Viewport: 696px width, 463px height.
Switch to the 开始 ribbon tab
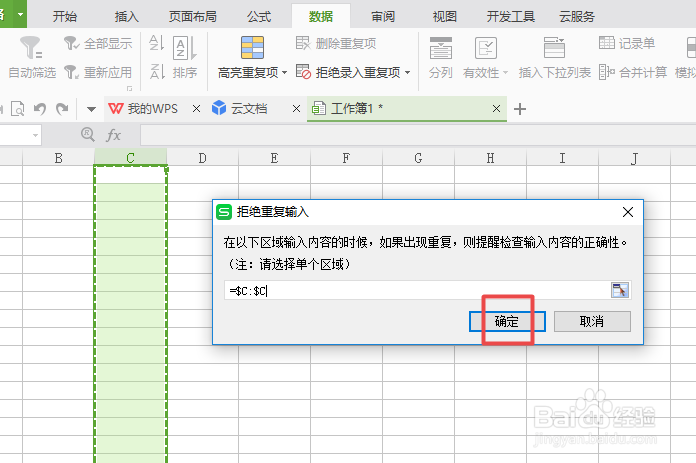coord(65,16)
